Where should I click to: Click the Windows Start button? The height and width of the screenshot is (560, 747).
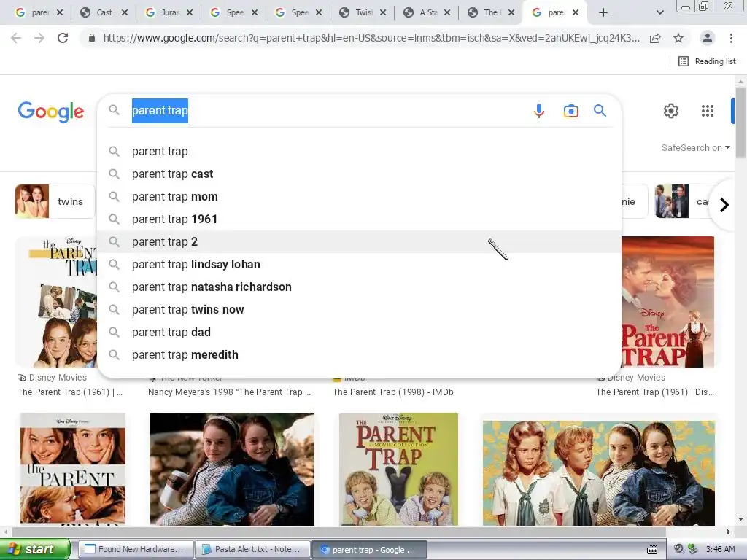click(35, 550)
